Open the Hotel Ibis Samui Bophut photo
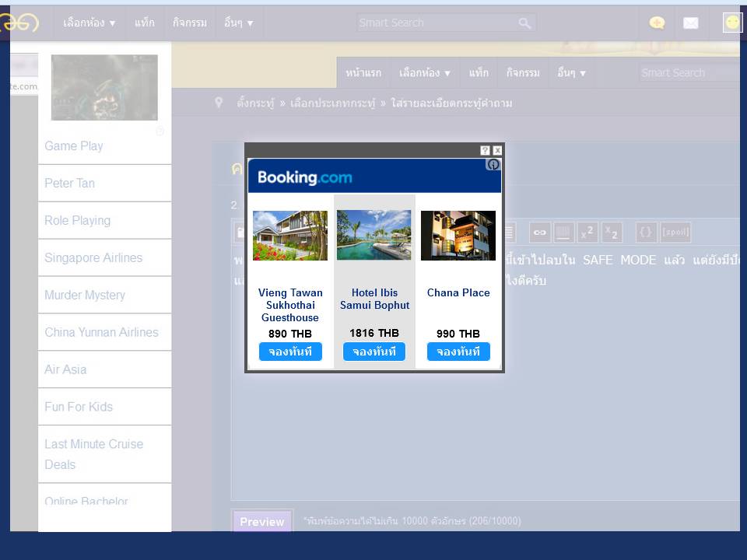Viewport: 747px width, 560px height. point(374,235)
